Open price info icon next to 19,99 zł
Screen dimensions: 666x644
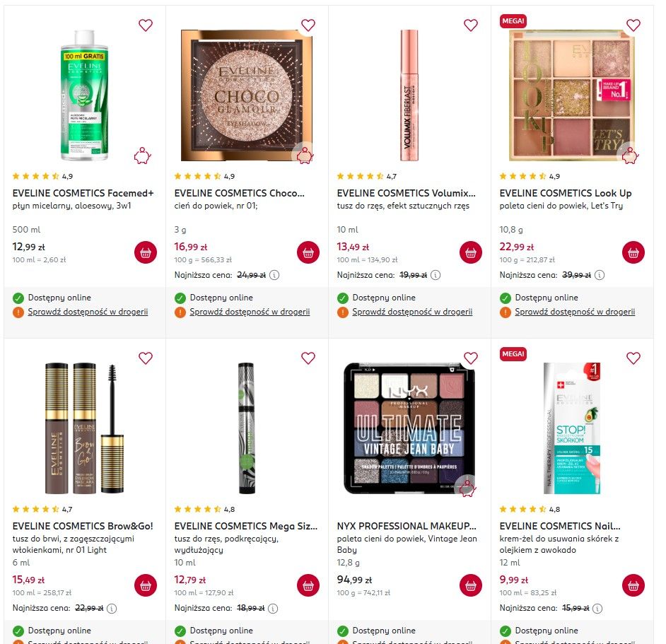pos(436,275)
